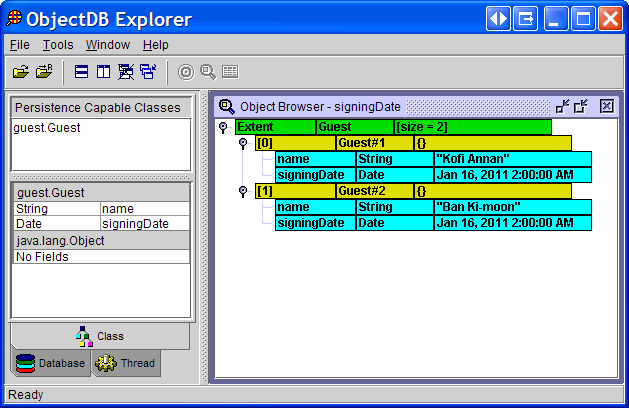Click the grayed magnifier browser toolbar icon

tap(208, 72)
